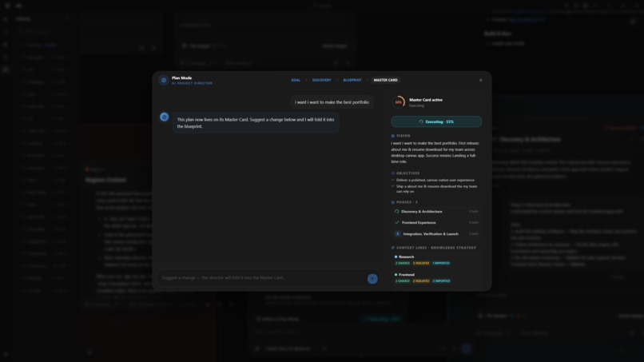
Task: Click the Executing 33% button
Action: point(436,121)
